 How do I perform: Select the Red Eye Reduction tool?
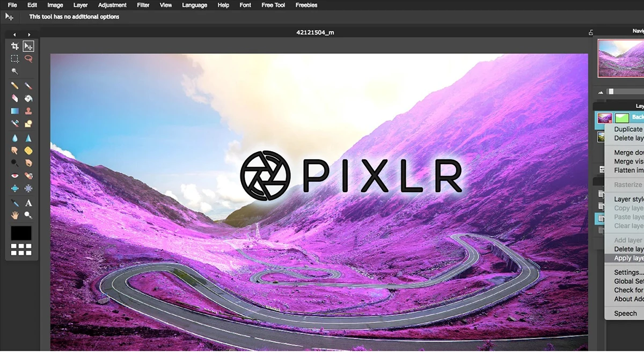tap(15, 175)
